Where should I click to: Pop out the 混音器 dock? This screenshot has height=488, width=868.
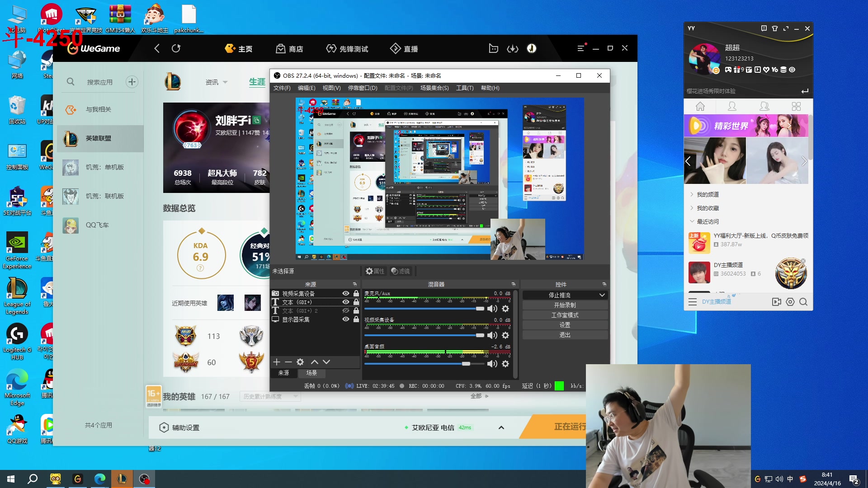coord(514,284)
